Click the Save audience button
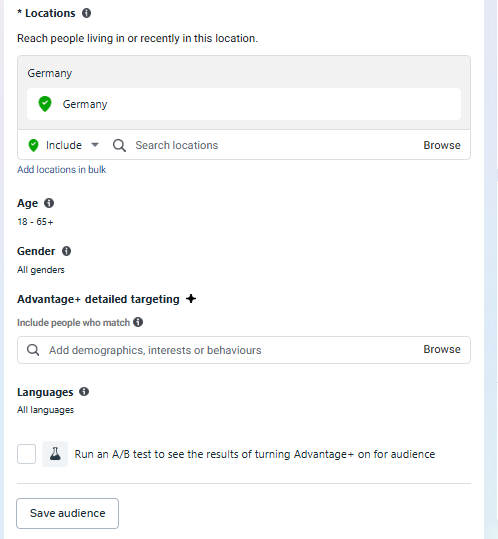This screenshot has height=539, width=498. click(67, 513)
